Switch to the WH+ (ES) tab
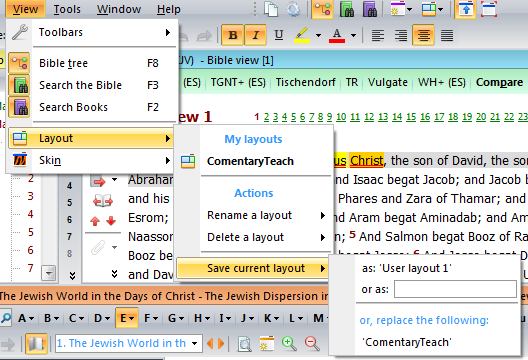Screen dimensions: 528x360 point(441,82)
